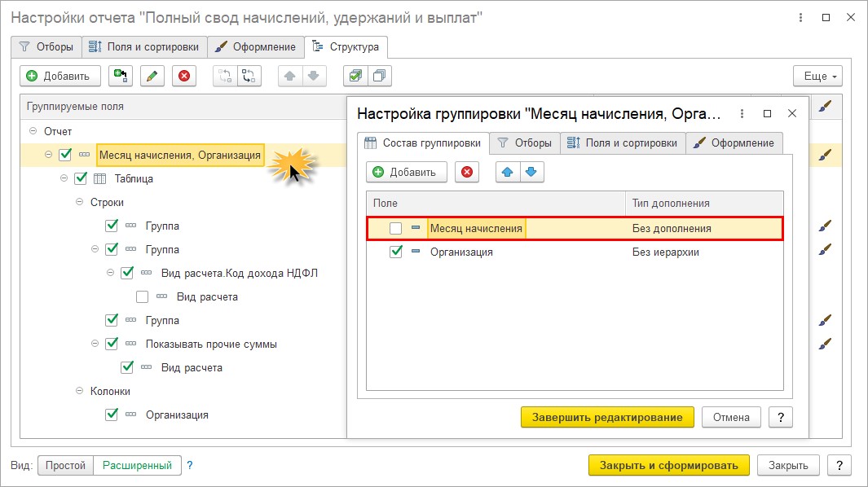Collapse the Отчет root node
This screenshot has width=868, height=487.
click(33, 131)
